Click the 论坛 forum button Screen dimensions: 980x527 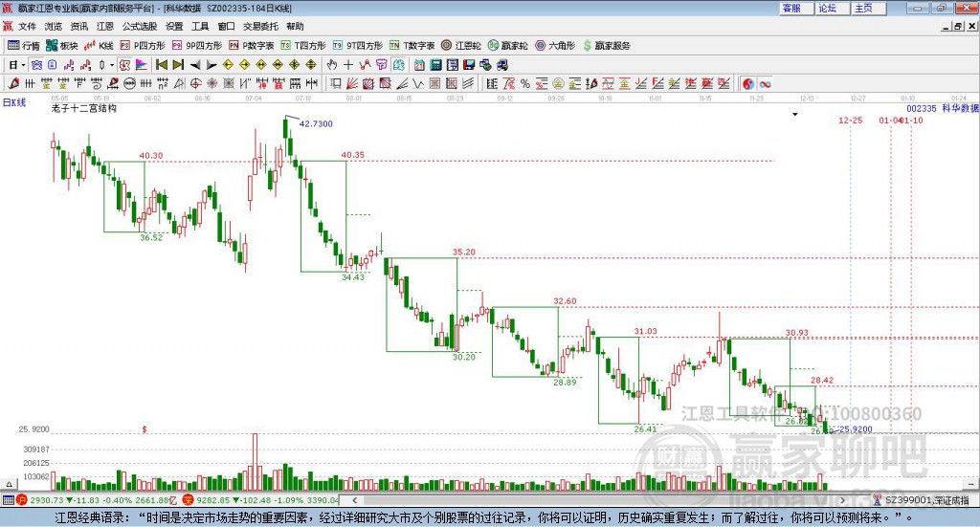831,8
